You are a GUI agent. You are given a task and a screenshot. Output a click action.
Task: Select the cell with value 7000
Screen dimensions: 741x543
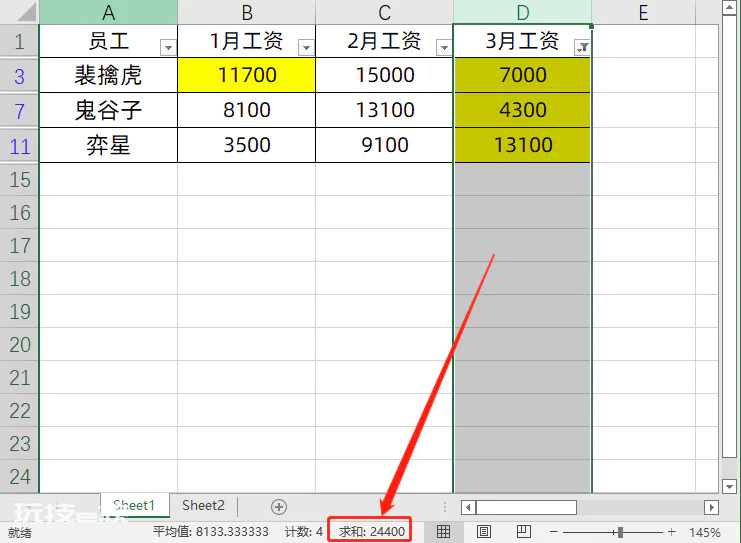tap(523, 75)
